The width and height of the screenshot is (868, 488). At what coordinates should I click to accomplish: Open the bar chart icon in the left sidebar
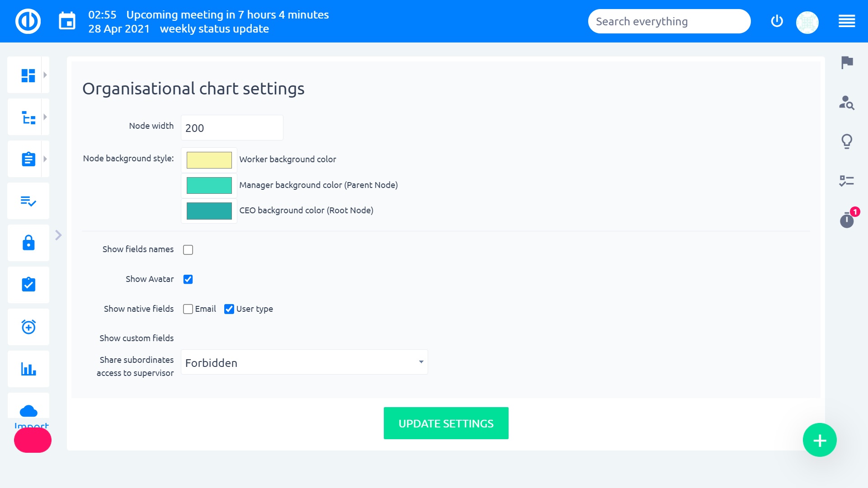28,369
